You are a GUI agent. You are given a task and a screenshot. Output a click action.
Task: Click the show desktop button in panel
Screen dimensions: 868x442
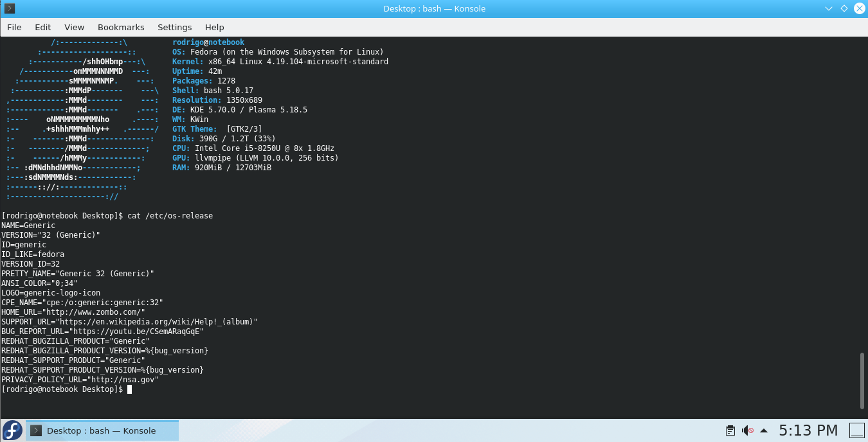point(857,430)
